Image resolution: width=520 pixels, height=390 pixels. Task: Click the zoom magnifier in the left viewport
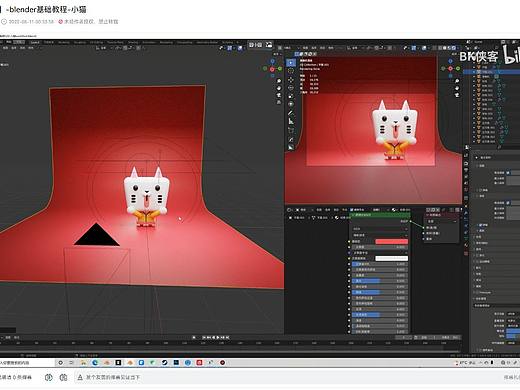279,81
